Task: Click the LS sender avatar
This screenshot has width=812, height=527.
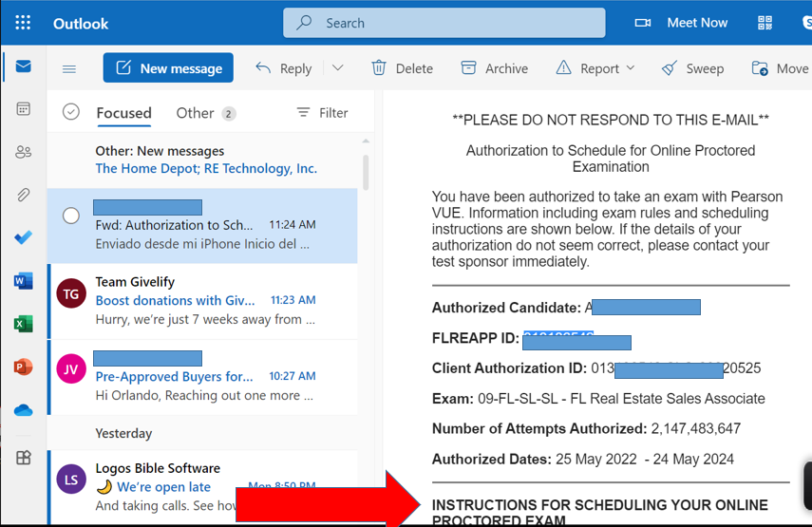Action: point(71,480)
